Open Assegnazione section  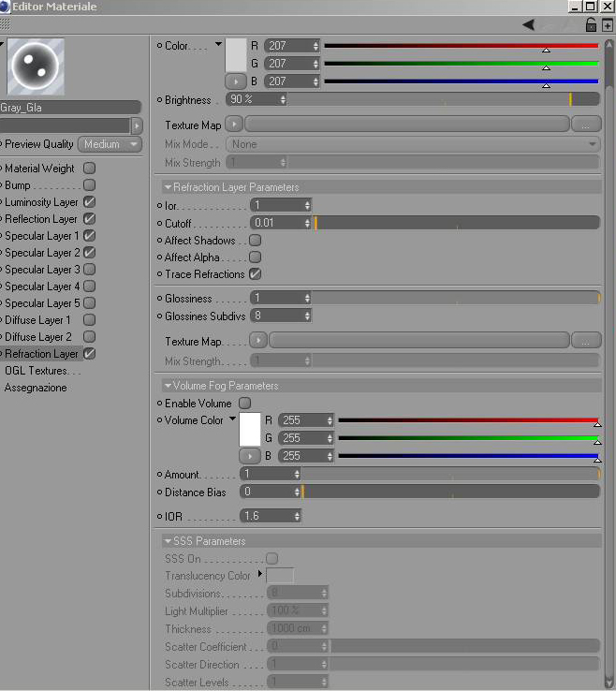pos(36,388)
